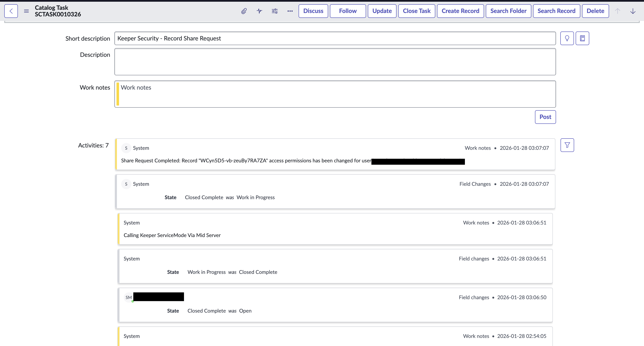
Task: Click the lightbulb suggestion icon
Action: click(567, 38)
